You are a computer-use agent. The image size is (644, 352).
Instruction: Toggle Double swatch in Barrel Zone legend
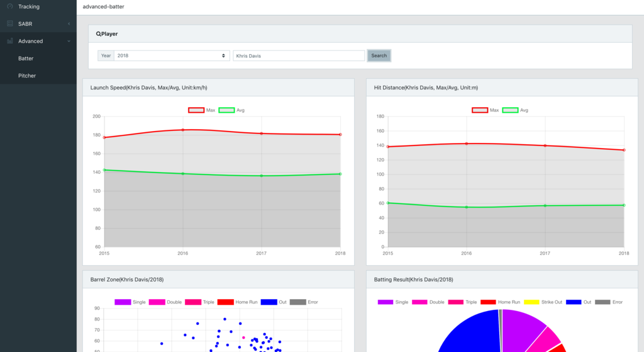157,302
